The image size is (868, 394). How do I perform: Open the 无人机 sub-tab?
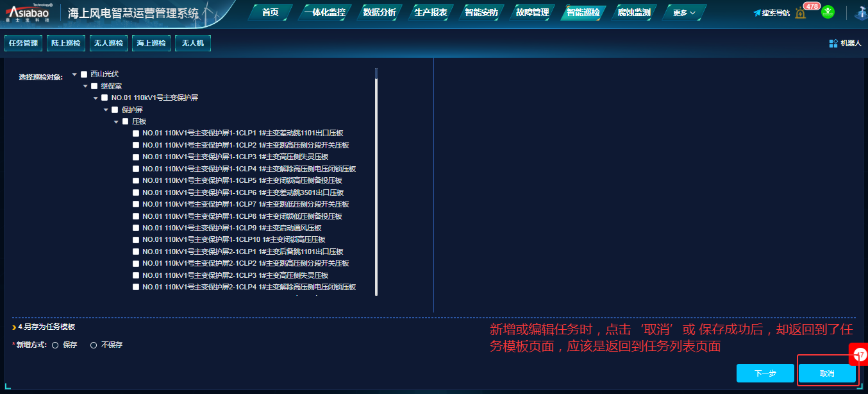tap(192, 44)
